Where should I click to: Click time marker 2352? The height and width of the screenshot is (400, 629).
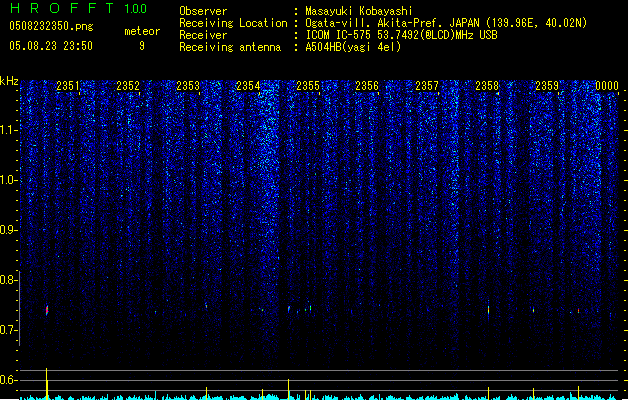click(128, 86)
